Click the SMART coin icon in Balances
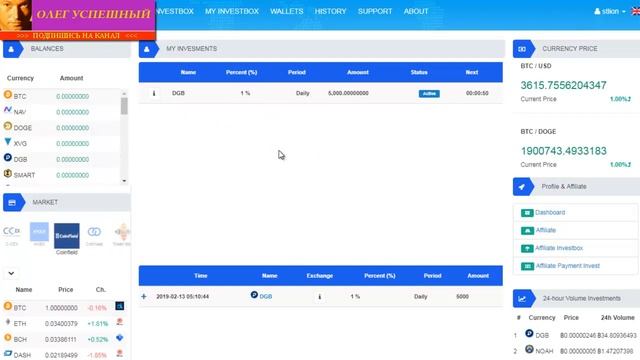 (8, 173)
